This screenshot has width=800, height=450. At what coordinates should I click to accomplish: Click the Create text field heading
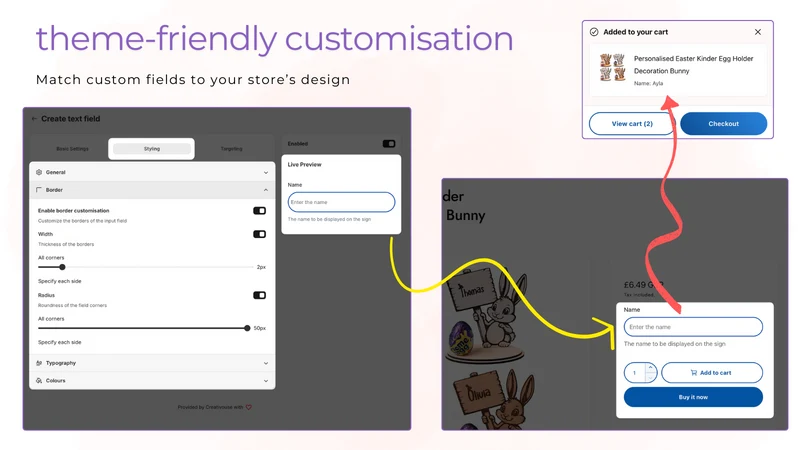pos(70,119)
